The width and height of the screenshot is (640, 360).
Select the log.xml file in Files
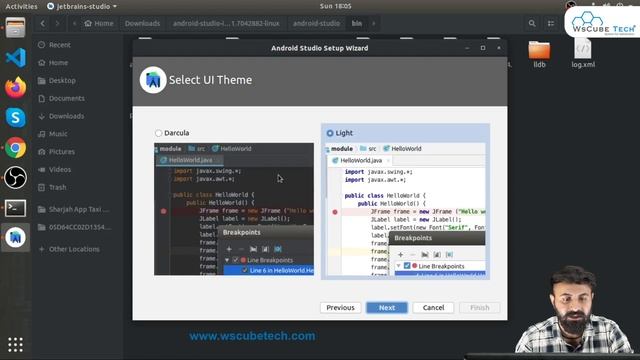583,54
